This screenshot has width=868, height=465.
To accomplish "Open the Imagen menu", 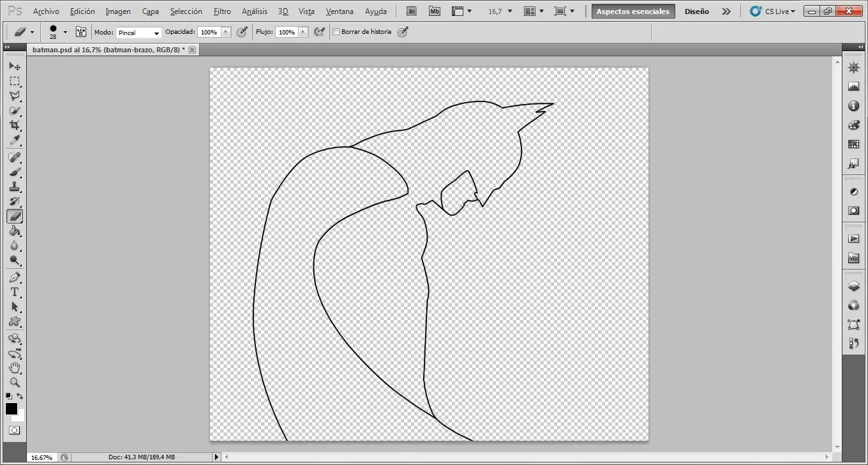I will [118, 11].
